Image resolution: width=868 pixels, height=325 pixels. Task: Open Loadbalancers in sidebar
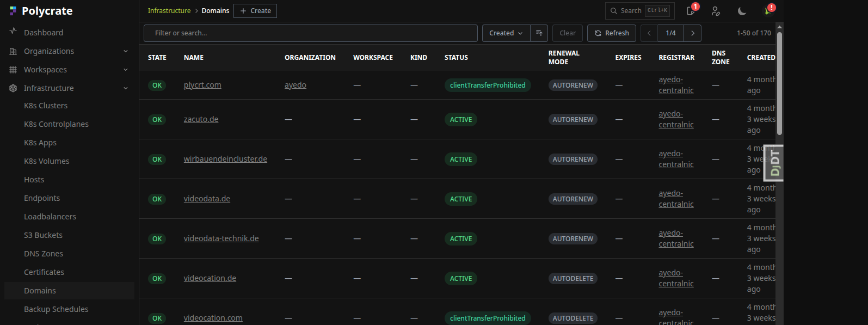point(50,217)
